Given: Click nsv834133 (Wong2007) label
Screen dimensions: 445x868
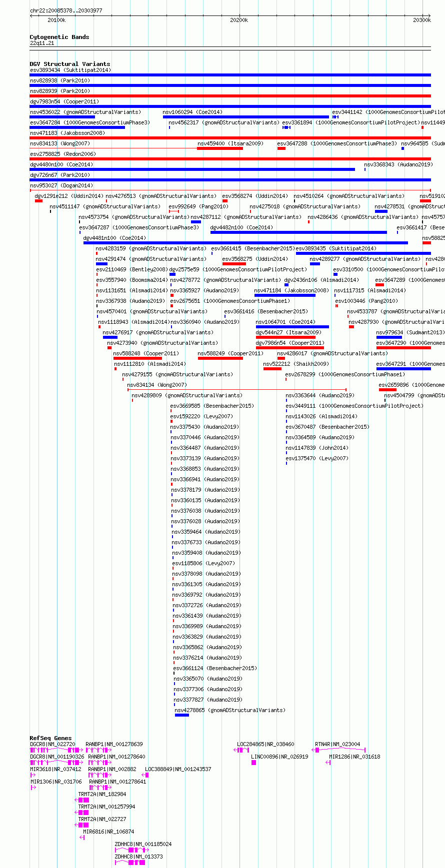Looking at the screenshot, I should (x=60, y=143).
